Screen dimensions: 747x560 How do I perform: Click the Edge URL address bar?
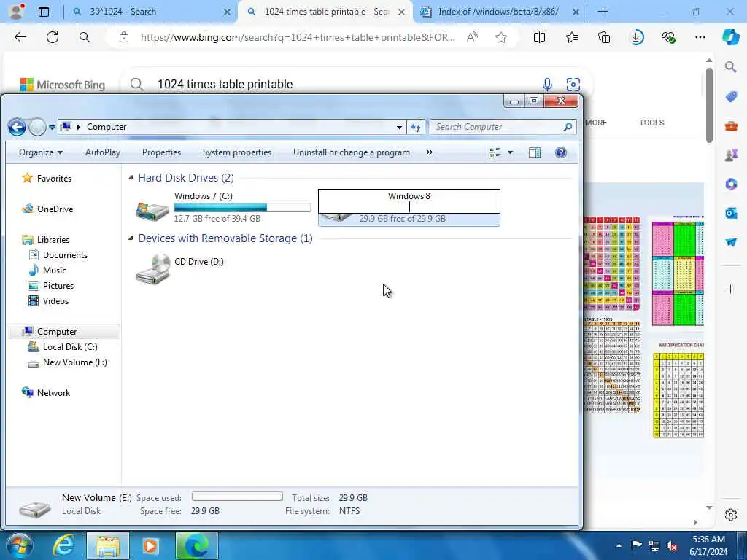point(298,37)
